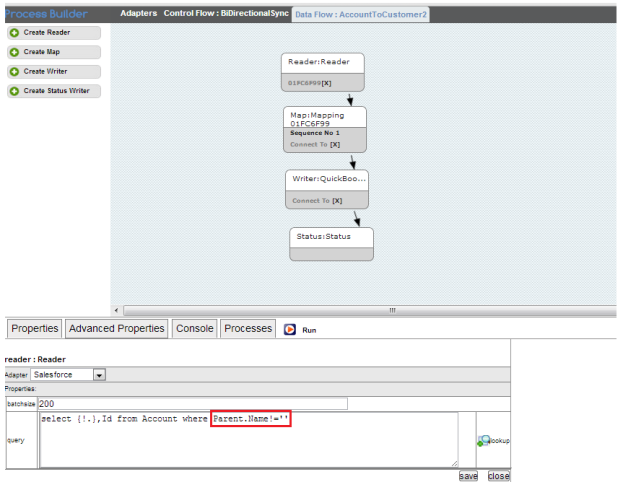The image size is (623, 482).
Task: Click the green plus icon beside Create Map
Action: 15,52
